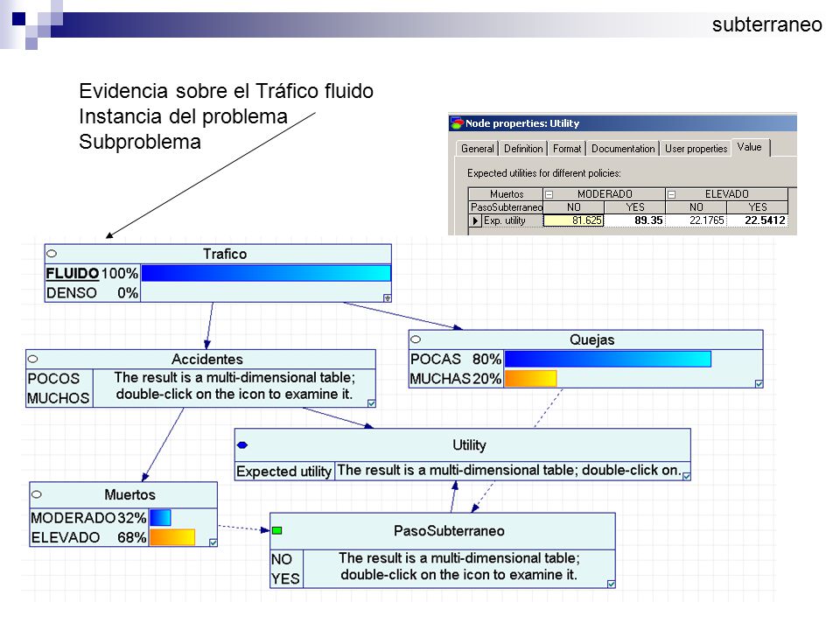Select the 89.35 utility cell

634,220
